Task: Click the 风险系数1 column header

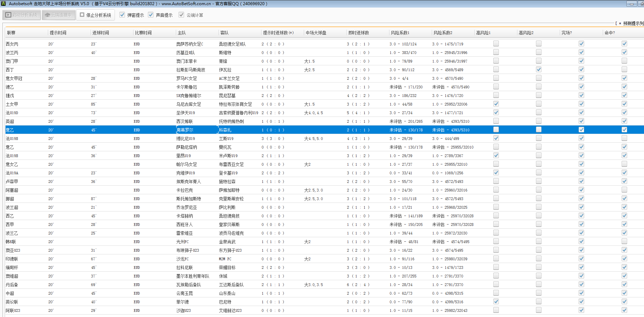Action: (400, 33)
